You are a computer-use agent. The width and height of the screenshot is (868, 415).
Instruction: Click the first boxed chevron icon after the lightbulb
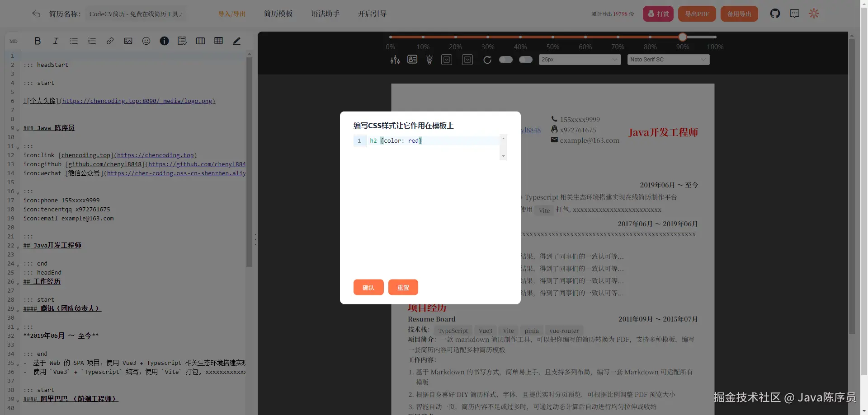[447, 60]
